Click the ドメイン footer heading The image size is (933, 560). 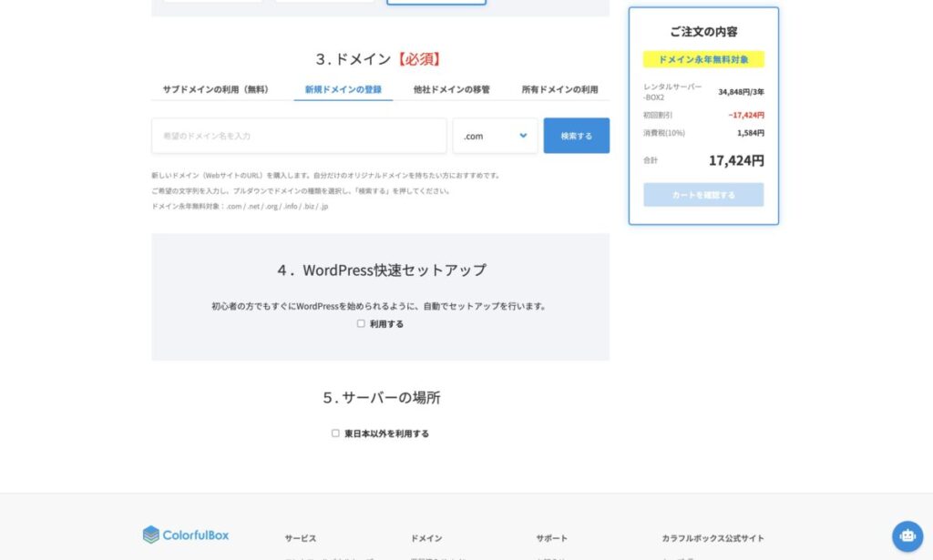(426, 538)
